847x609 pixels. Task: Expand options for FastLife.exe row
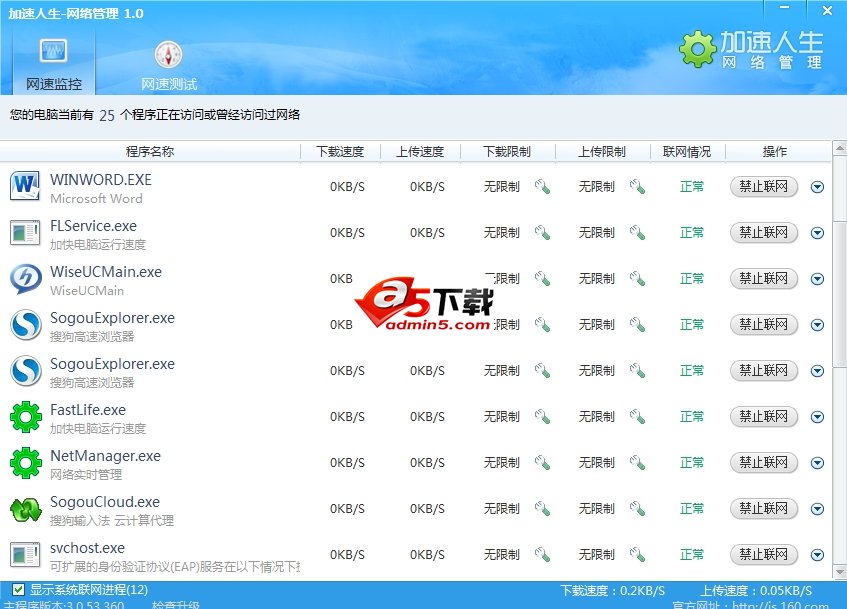[x=817, y=417]
